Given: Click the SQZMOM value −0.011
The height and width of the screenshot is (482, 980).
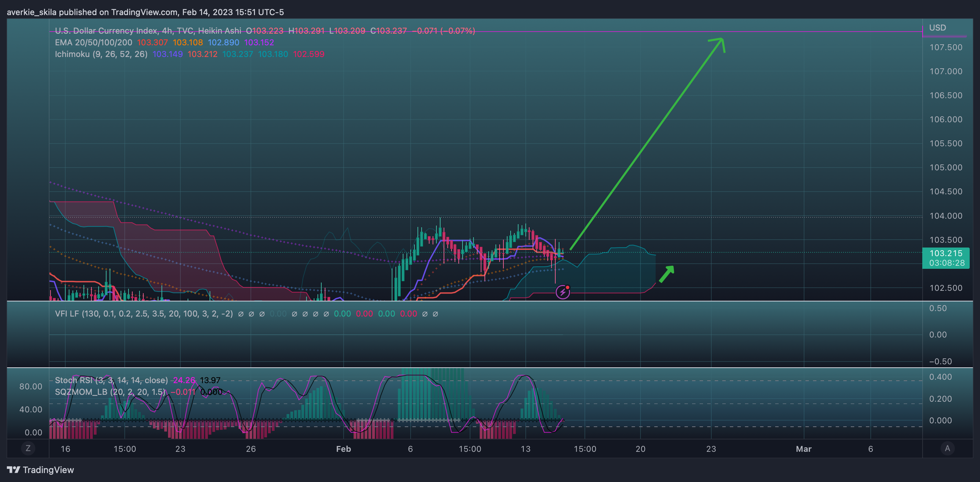Looking at the screenshot, I should click(183, 392).
